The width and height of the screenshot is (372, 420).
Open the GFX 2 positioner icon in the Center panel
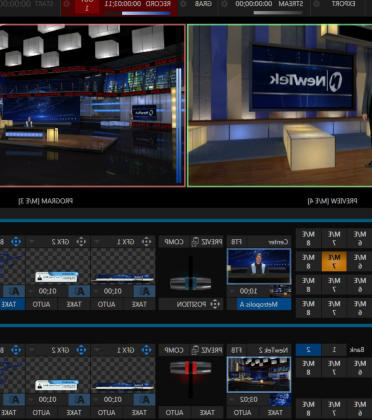point(81,242)
